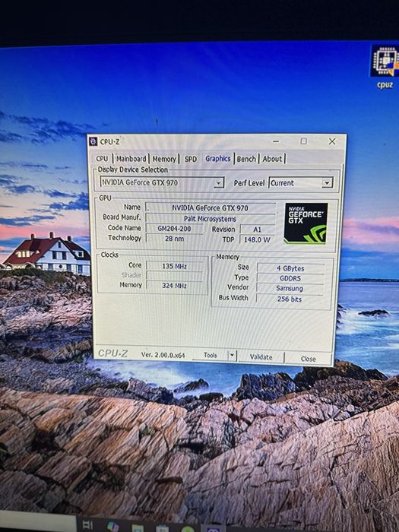Go to the Memory tab
This screenshot has height=532, width=399.
[x=164, y=159]
